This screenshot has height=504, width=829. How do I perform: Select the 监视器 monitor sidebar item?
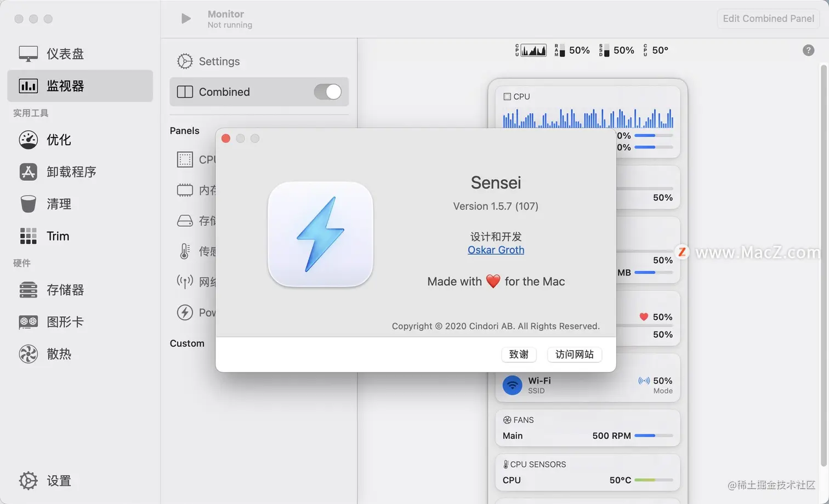tap(80, 86)
